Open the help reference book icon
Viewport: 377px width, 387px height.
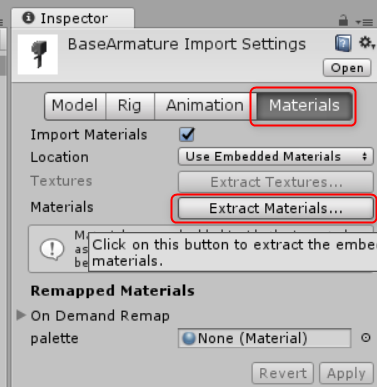(x=343, y=43)
